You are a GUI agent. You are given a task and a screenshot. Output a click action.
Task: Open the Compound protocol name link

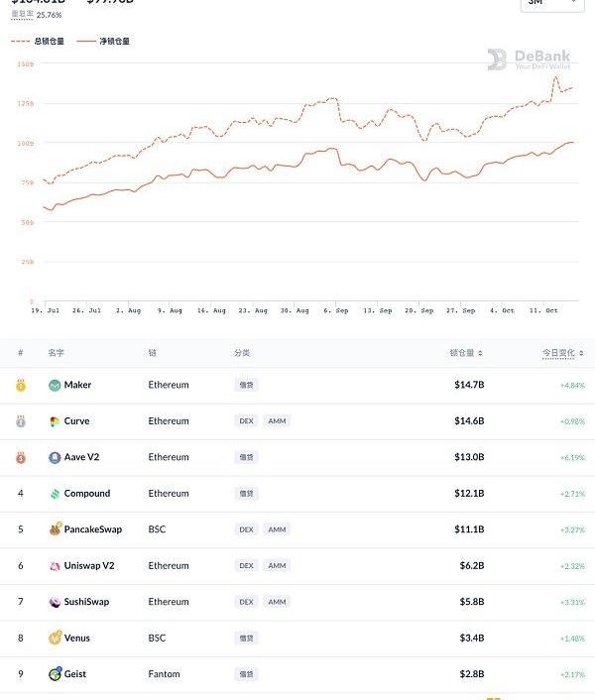click(x=87, y=494)
